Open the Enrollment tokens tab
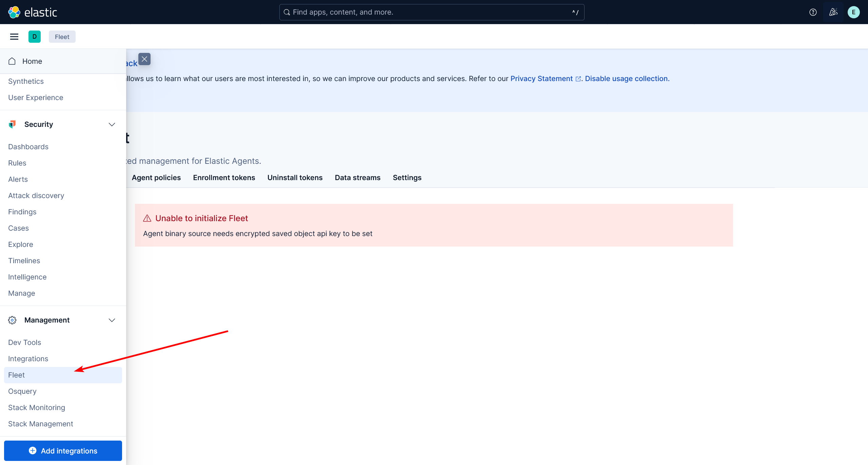868x465 pixels. point(224,178)
